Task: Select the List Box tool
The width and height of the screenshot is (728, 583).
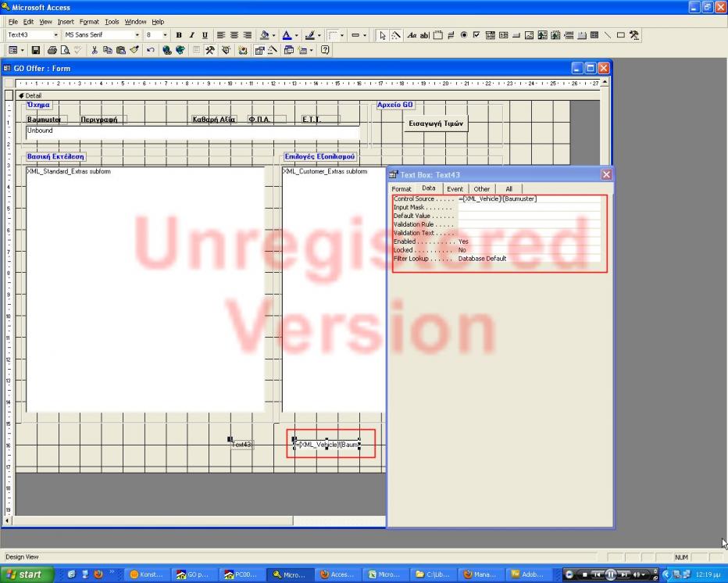Action: 503,35
